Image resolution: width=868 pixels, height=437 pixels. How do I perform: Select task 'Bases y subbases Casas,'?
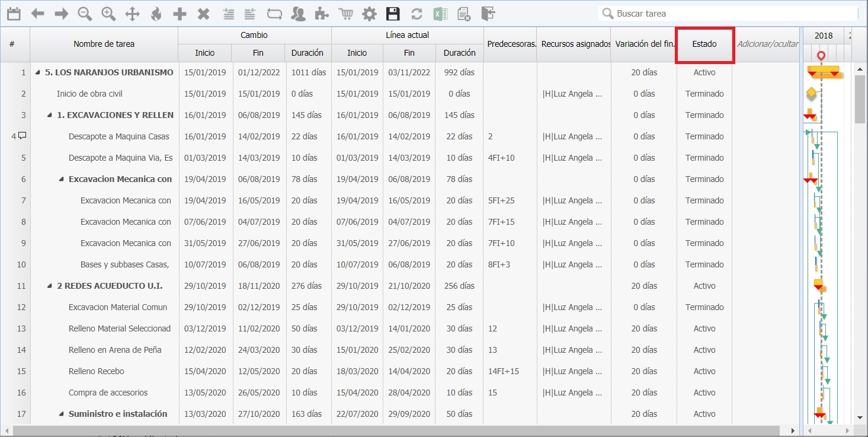point(125,264)
